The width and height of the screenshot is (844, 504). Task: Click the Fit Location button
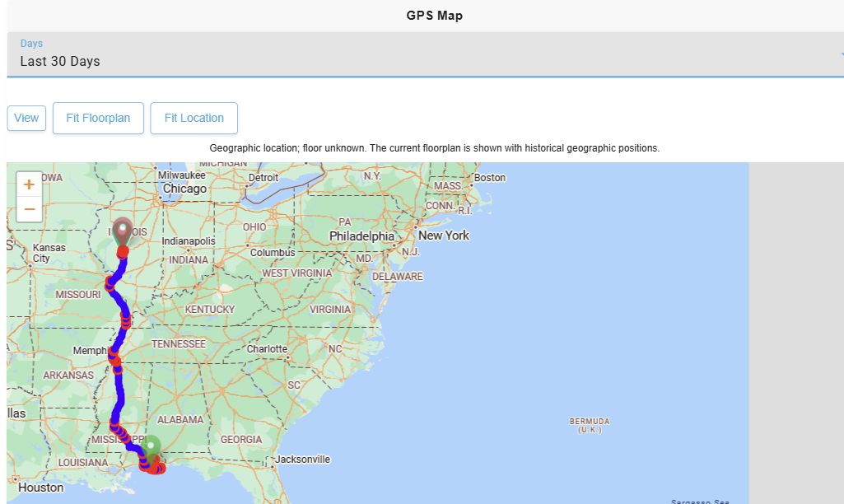(x=194, y=118)
